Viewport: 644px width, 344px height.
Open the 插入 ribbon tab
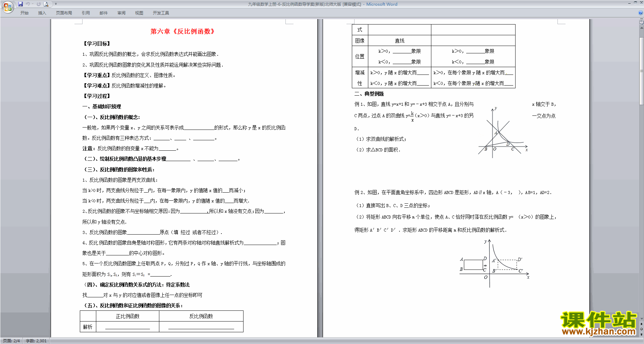[x=42, y=13]
